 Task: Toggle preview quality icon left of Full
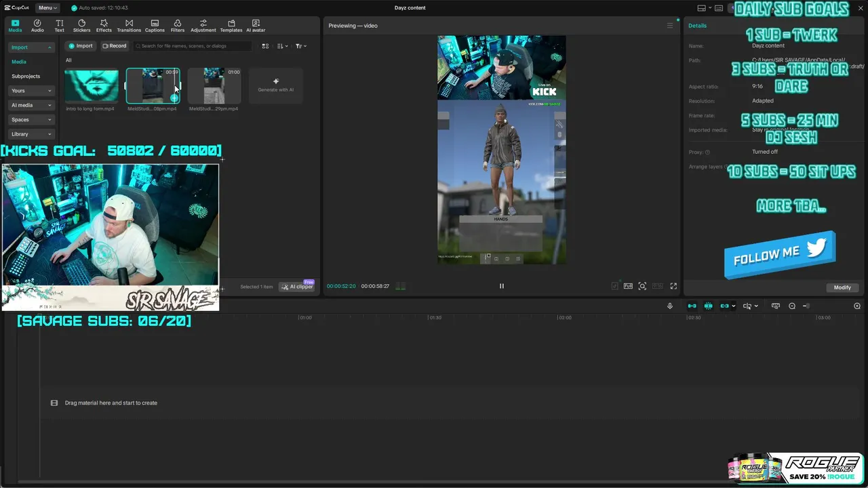615,286
